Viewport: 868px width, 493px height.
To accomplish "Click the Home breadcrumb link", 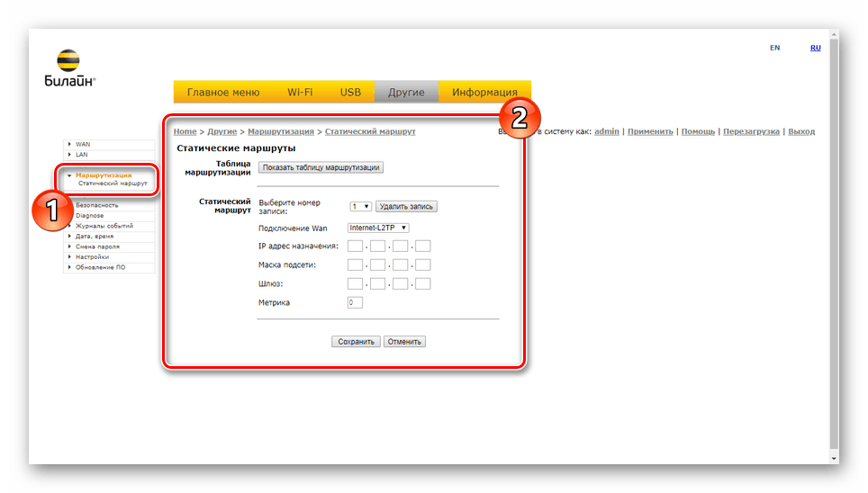I will [x=185, y=131].
